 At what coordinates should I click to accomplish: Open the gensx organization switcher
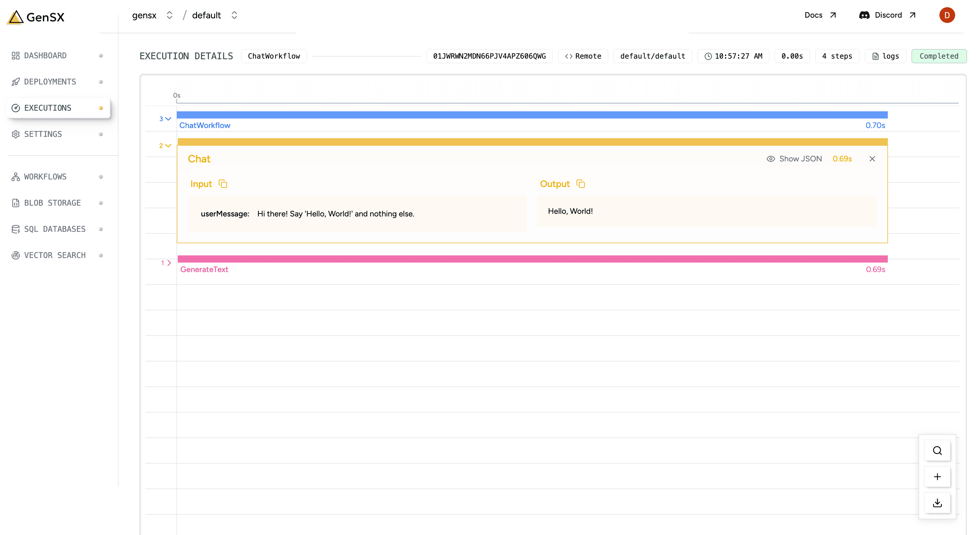tap(169, 15)
